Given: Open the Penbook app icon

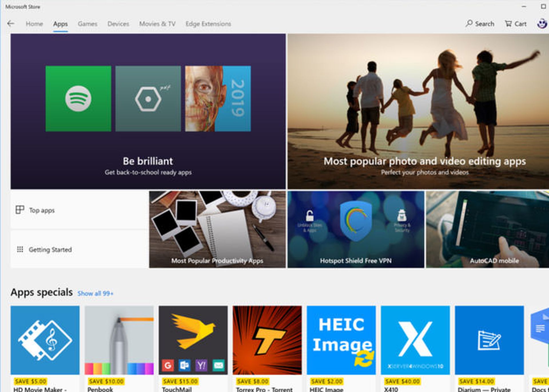Looking at the screenshot, I should click(x=119, y=340).
